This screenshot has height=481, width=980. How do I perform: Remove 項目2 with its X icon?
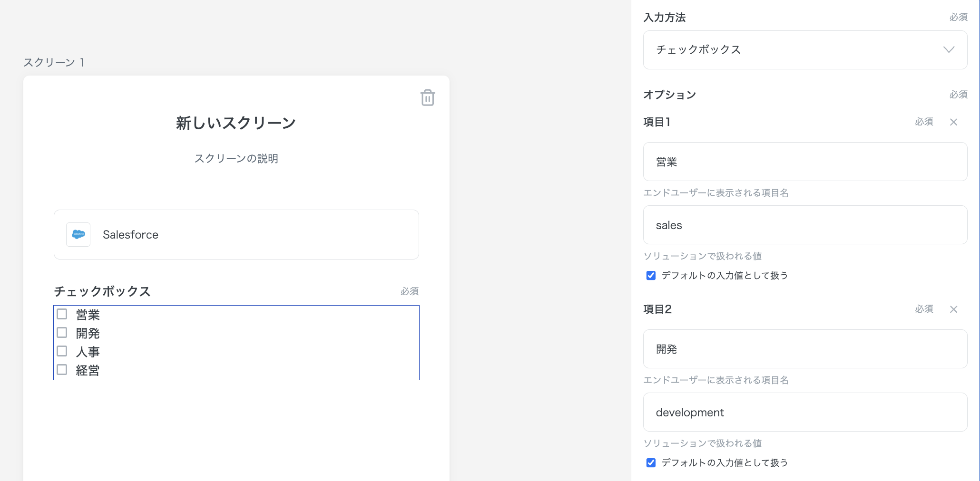tap(953, 309)
